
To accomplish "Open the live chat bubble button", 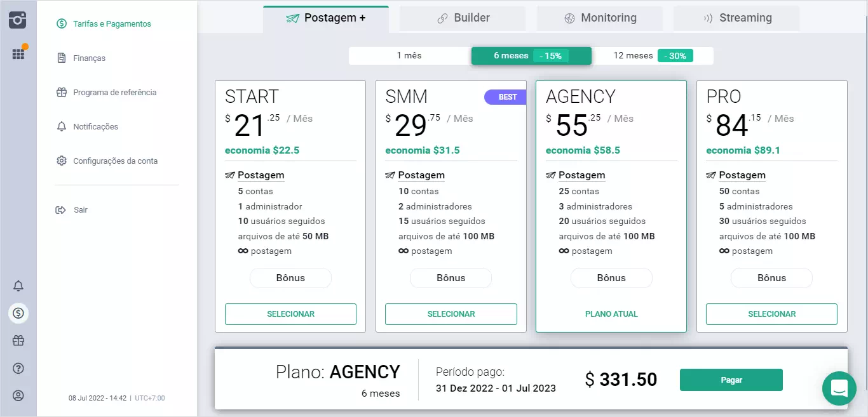I will pos(839,388).
